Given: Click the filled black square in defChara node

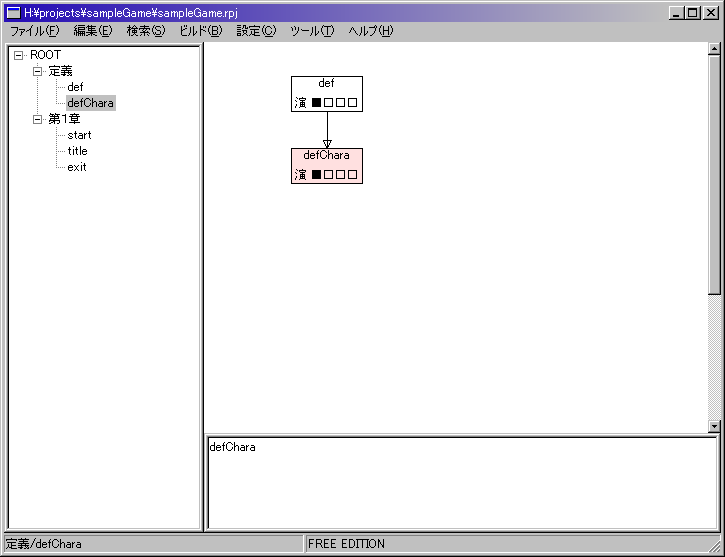Looking at the screenshot, I should click(317, 174).
